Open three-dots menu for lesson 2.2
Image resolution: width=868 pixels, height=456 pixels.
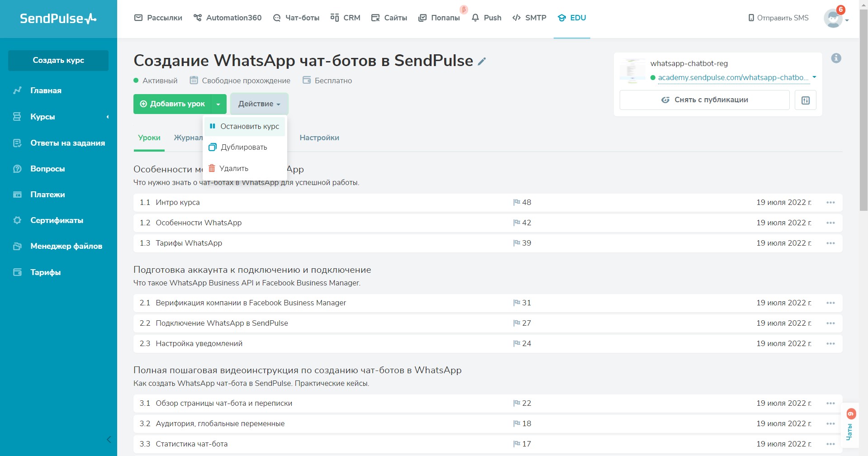point(830,323)
